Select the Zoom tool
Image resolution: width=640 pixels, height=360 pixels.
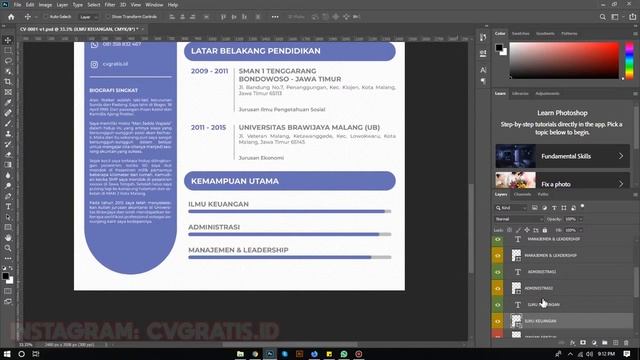click(8, 248)
